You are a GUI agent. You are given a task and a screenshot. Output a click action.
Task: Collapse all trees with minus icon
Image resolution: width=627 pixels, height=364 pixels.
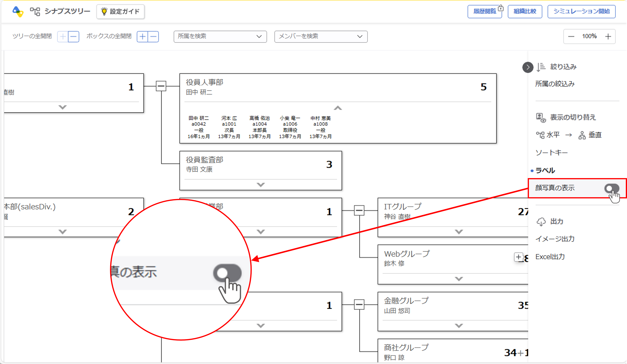click(x=74, y=37)
